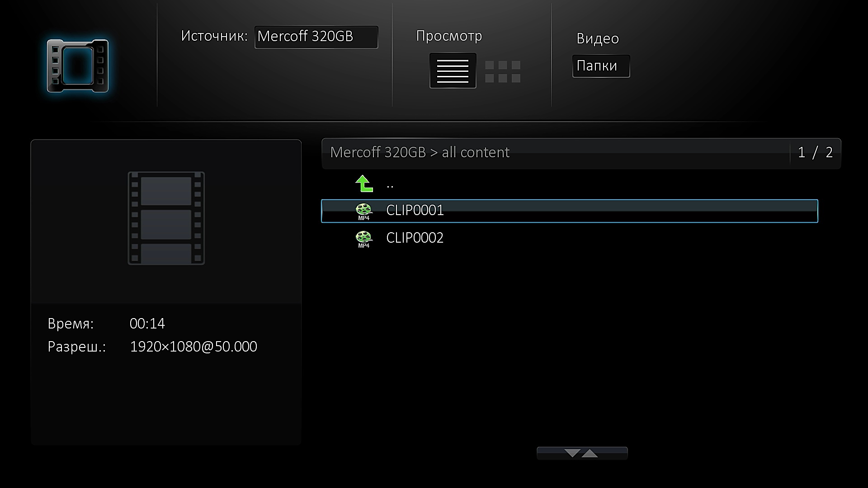
Task: Click the MP4 icon next to CLIP0001
Action: pos(363,211)
